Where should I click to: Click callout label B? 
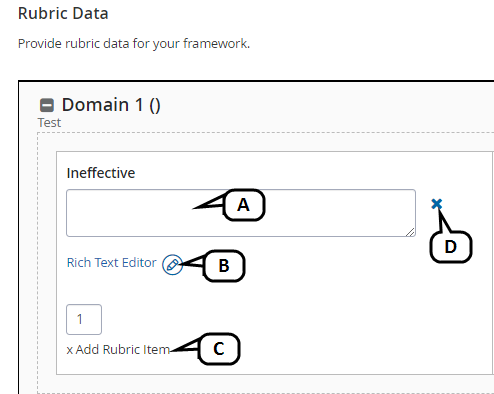click(x=224, y=266)
